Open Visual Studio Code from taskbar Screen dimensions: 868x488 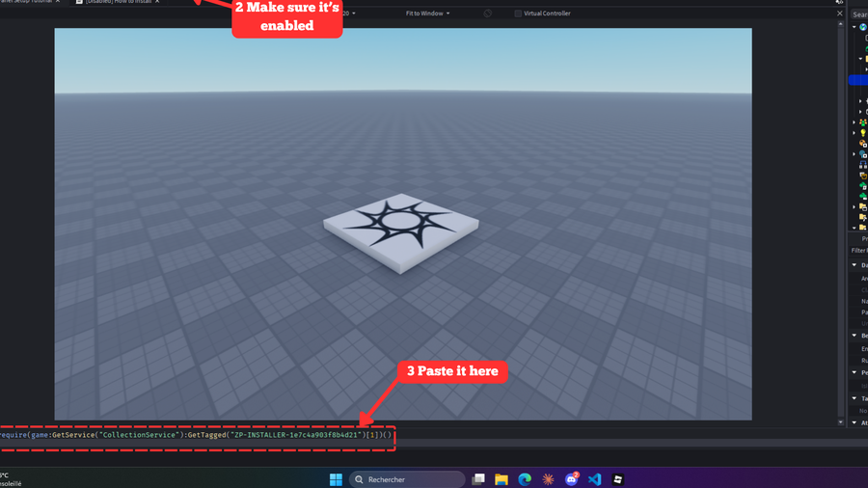(x=594, y=479)
